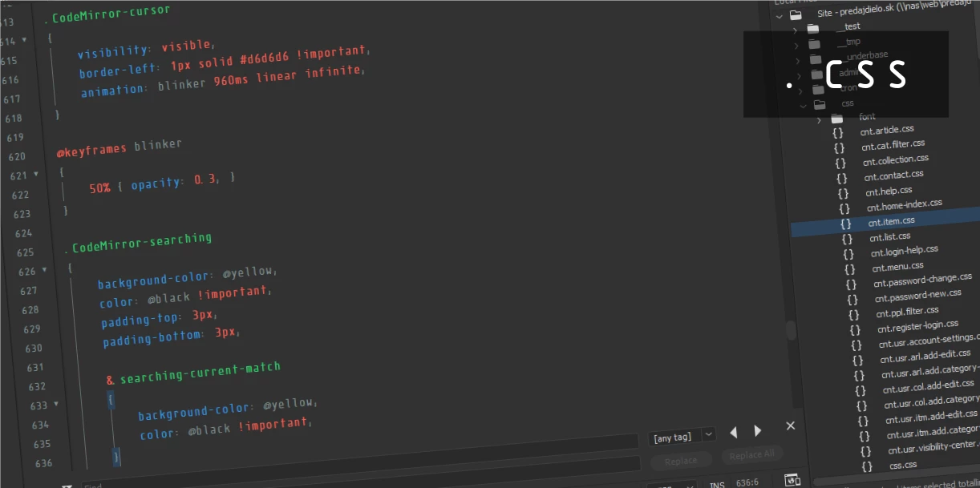Screen dimensions: 980x488
Task: Click the CSS file icon beside cnt.help.css
Action: coord(844,193)
